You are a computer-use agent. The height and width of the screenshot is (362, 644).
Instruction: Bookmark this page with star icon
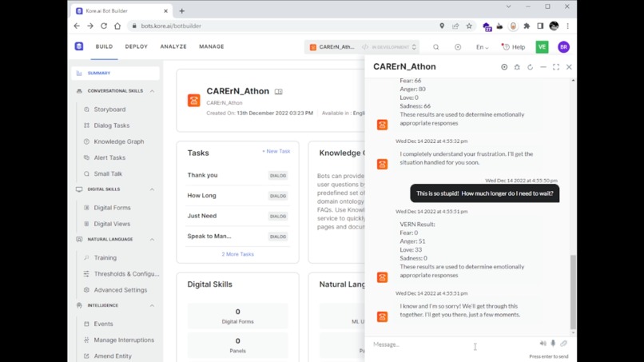[x=469, y=26]
